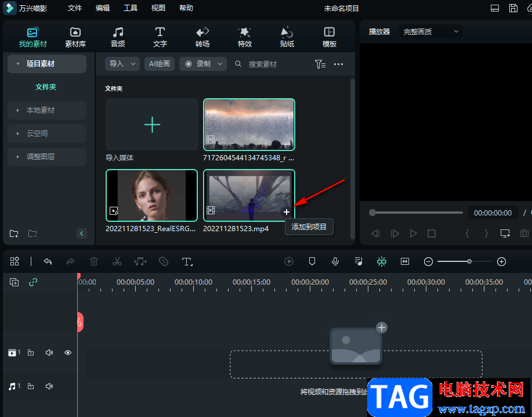The width and height of the screenshot is (532, 417).
Task: Switch to the 转场 transitions tab
Action: pos(202,37)
